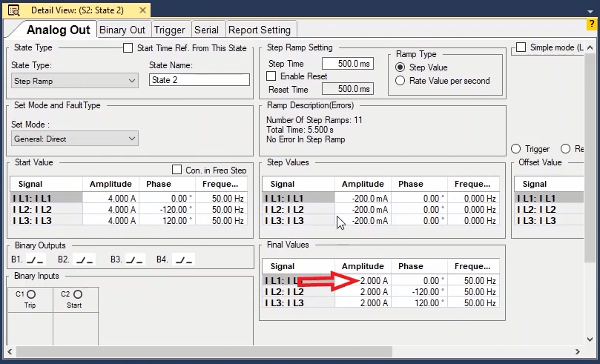Screen dimensions: 600x364
Task: Click the scroll left arrow
Action: tap(10, 351)
